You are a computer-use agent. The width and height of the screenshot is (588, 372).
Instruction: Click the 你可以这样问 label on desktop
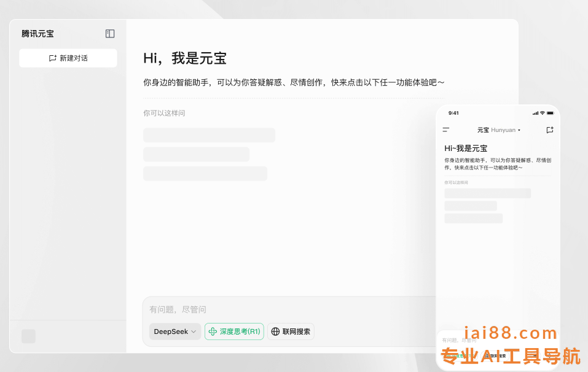click(x=164, y=113)
